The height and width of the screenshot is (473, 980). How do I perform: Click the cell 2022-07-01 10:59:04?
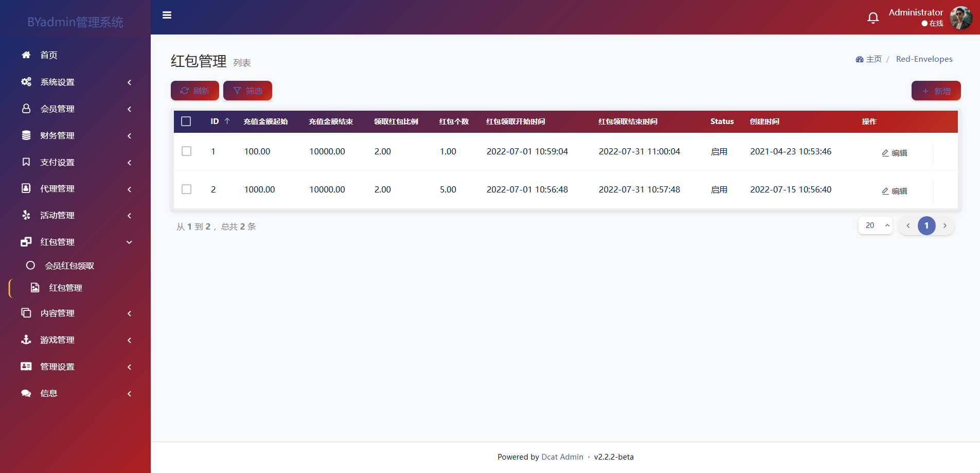tap(527, 151)
